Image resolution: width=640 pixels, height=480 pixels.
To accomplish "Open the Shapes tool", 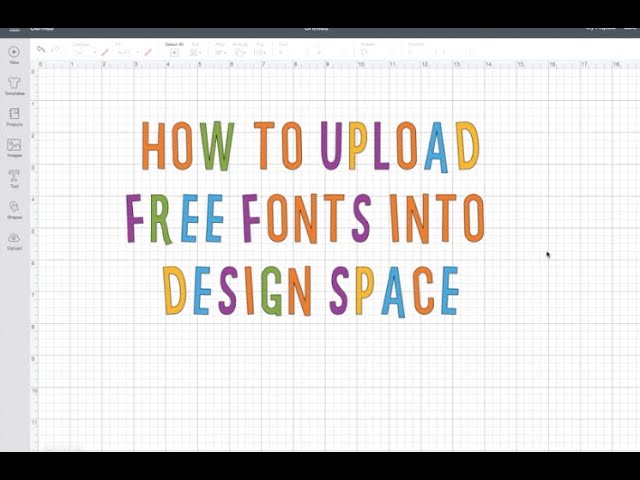I will (x=14, y=210).
